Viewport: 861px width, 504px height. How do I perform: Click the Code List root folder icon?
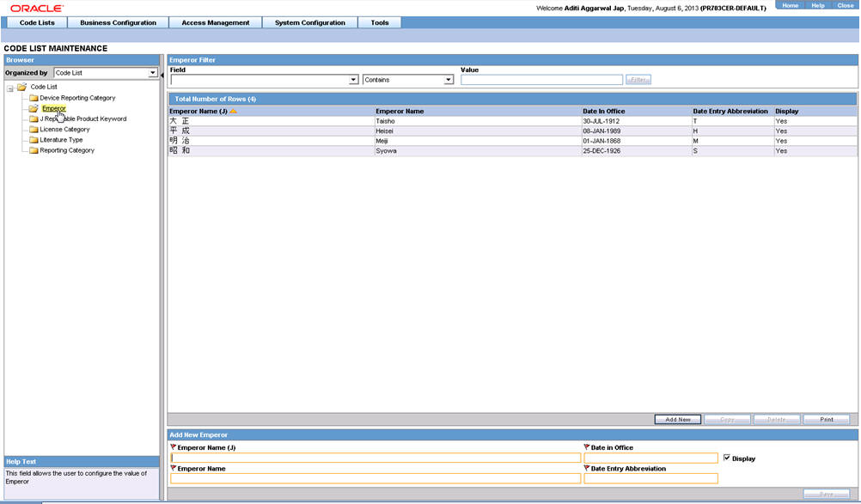click(22, 87)
